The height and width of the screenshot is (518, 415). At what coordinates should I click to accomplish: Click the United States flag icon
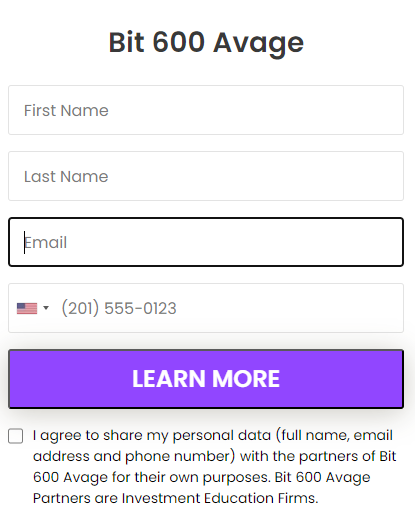point(27,308)
